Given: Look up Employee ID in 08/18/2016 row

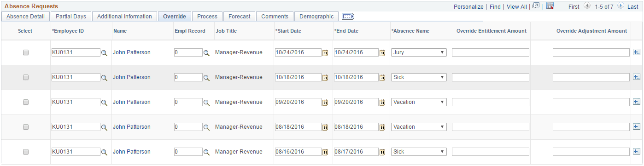Looking at the screenshot, I should pos(105,127).
